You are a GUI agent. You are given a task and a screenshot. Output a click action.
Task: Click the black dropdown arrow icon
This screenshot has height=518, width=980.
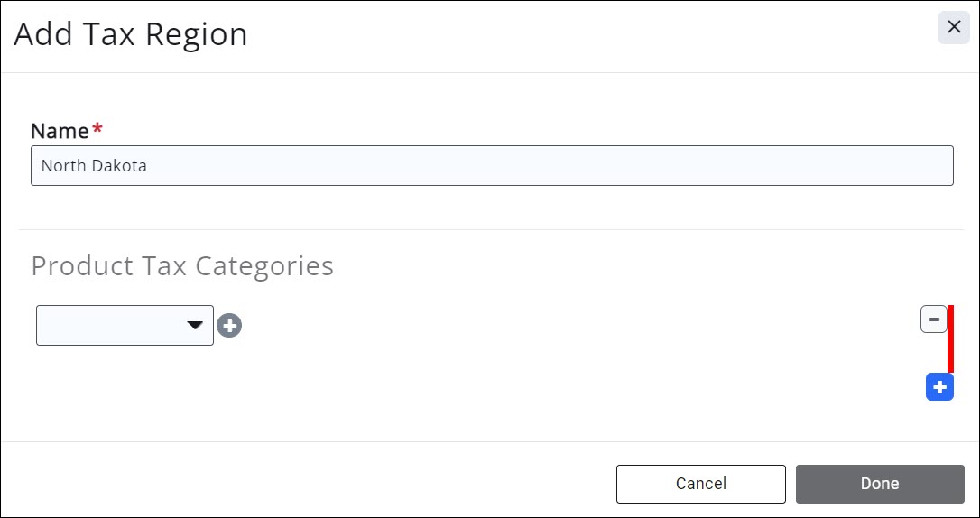[x=194, y=326]
